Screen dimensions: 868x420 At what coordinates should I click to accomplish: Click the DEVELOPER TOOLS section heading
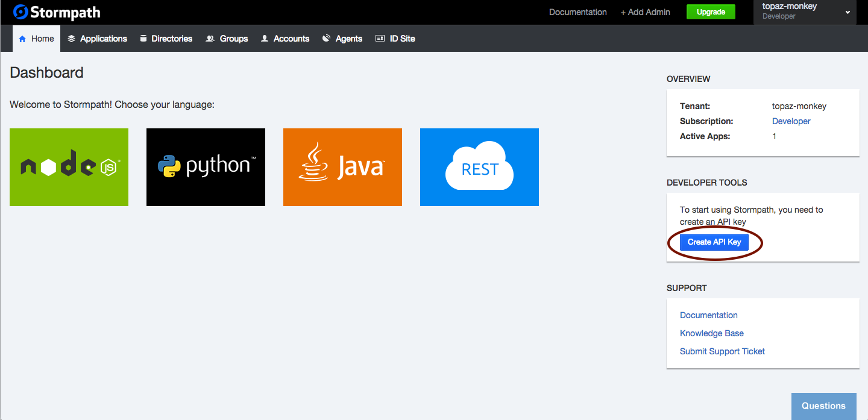coord(706,183)
